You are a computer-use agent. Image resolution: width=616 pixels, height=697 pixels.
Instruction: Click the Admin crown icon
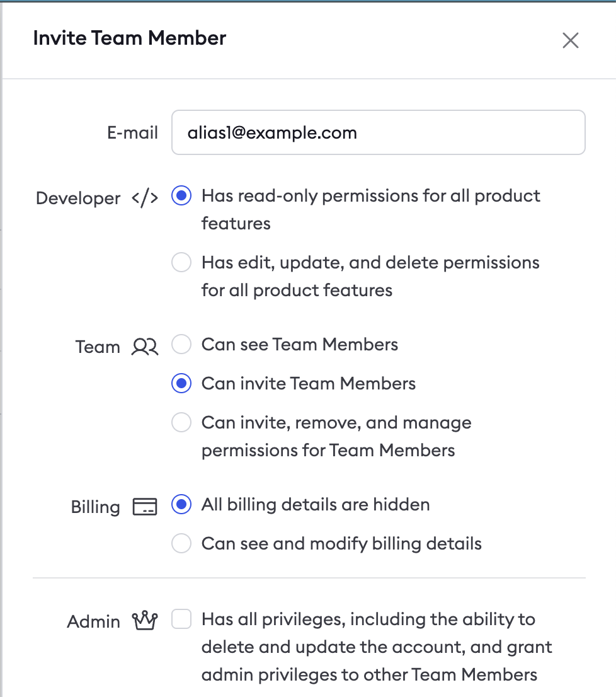point(145,621)
